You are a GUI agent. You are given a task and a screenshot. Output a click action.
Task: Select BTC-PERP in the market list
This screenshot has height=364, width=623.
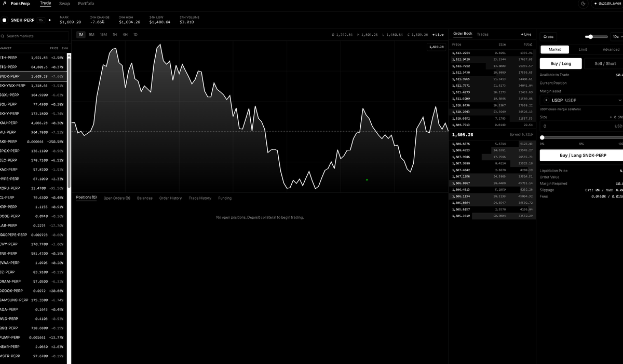[33, 67]
